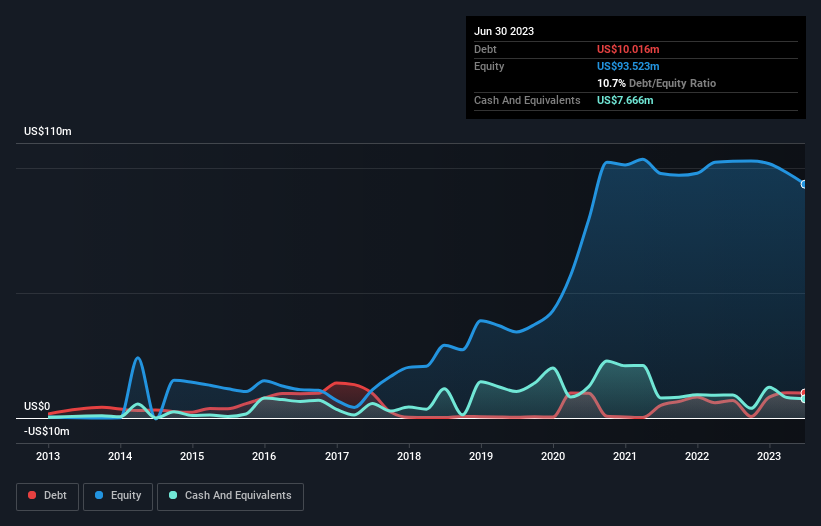
Task: Click the Equity row label in tooltip
Action: [x=489, y=66]
